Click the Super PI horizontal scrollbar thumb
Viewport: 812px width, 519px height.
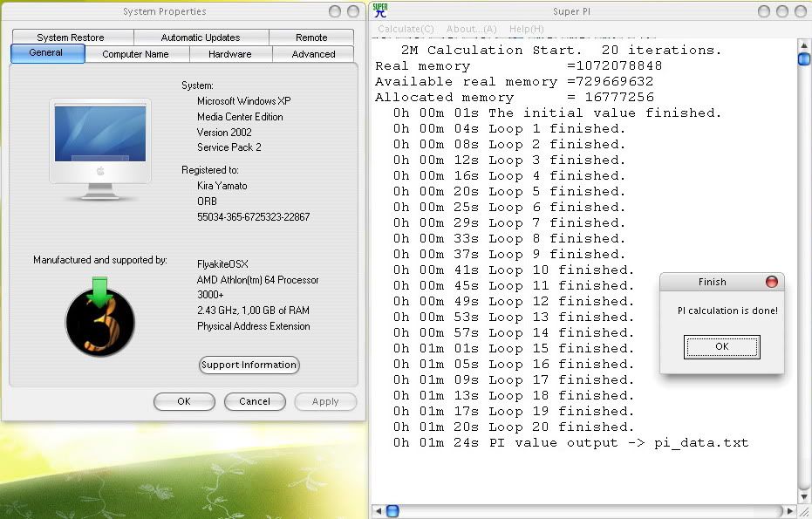[x=392, y=511]
